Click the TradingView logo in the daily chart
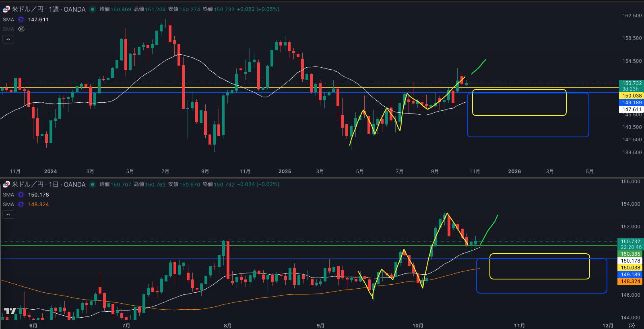Viewport: 644px width, 329px height. tap(10, 311)
